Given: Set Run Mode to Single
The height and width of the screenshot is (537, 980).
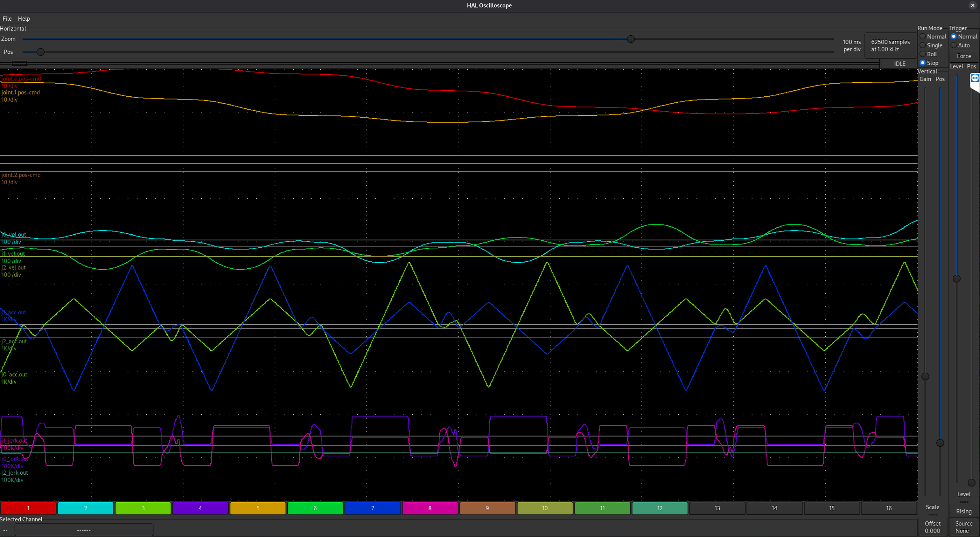Looking at the screenshot, I should click(923, 45).
